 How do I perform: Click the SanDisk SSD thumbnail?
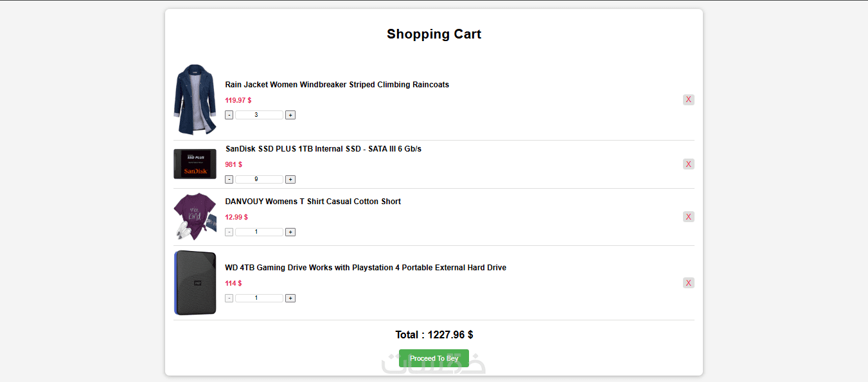(x=195, y=164)
